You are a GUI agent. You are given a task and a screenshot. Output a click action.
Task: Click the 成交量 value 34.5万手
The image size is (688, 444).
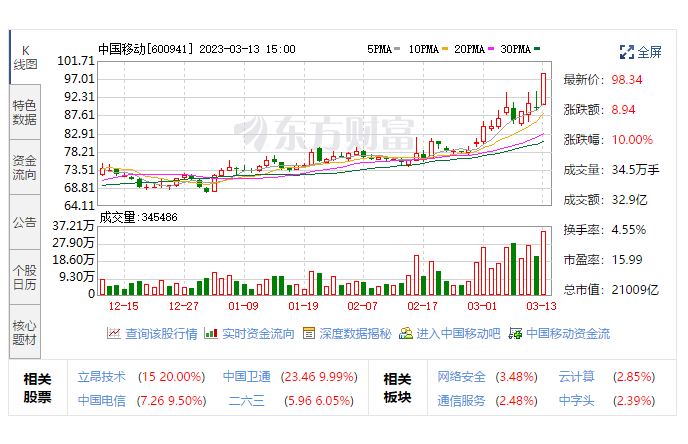pyautogui.click(x=635, y=170)
